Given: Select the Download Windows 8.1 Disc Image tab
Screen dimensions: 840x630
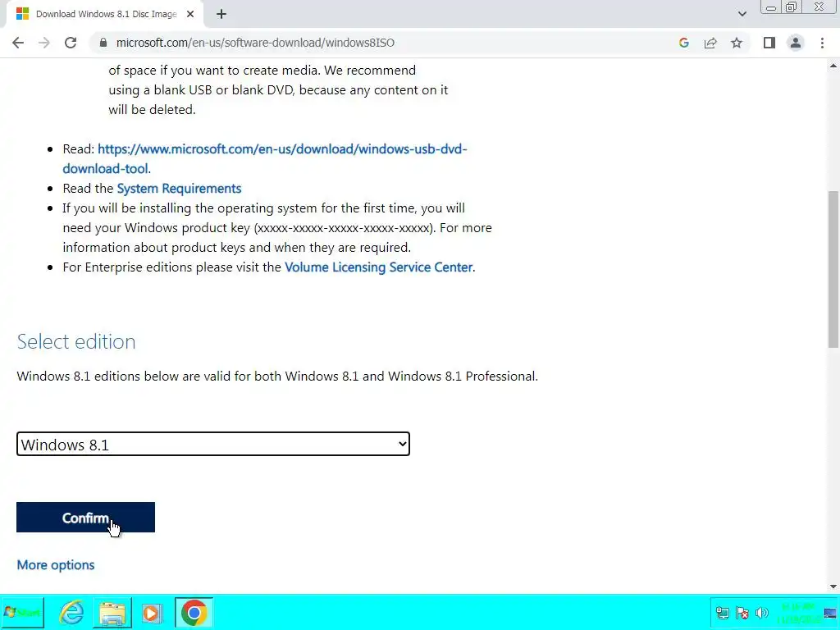Looking at the screenshot, I should 105,14.
